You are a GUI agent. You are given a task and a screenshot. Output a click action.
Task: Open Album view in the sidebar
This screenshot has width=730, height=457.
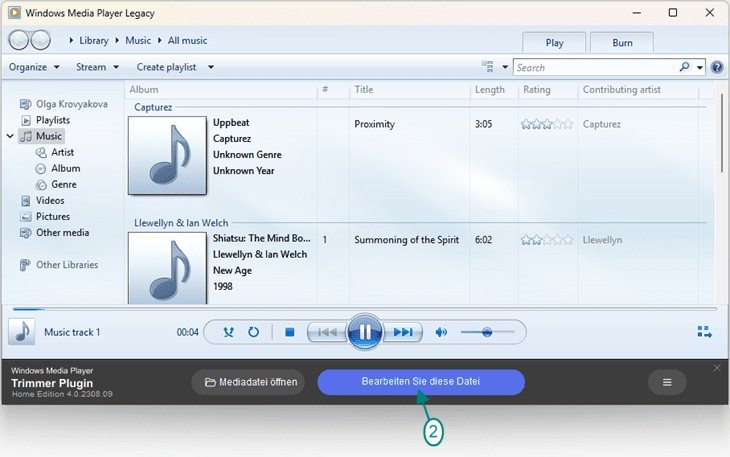point(58,168)
